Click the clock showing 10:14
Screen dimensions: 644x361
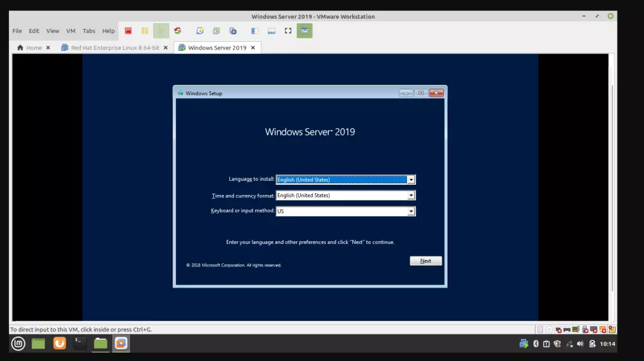(x=607, y=344)
